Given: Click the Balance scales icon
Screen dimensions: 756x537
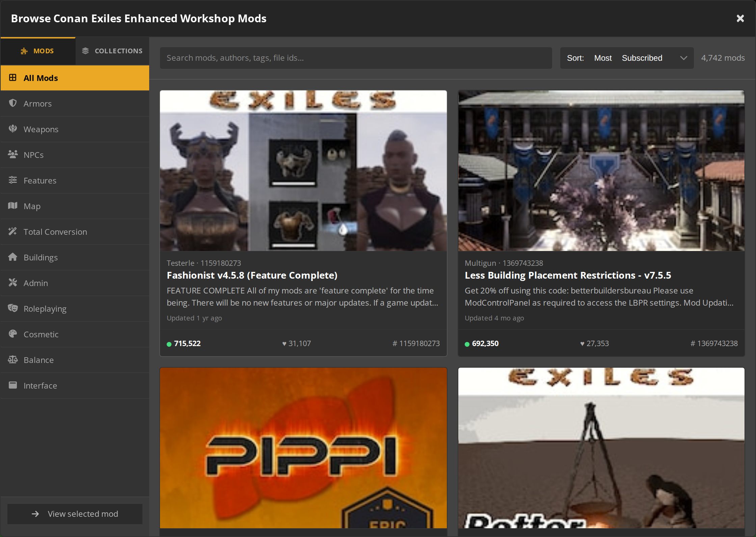Looking at the screenshot, I should (13, 360).
